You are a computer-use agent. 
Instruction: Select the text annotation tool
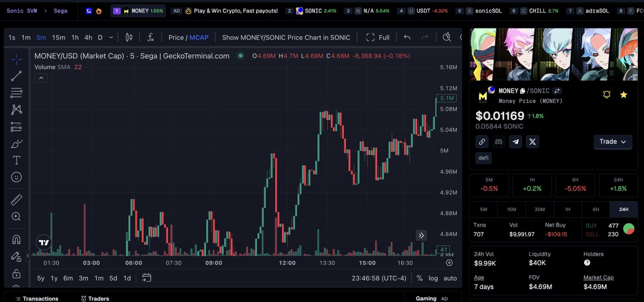click(x=17, y=160)
